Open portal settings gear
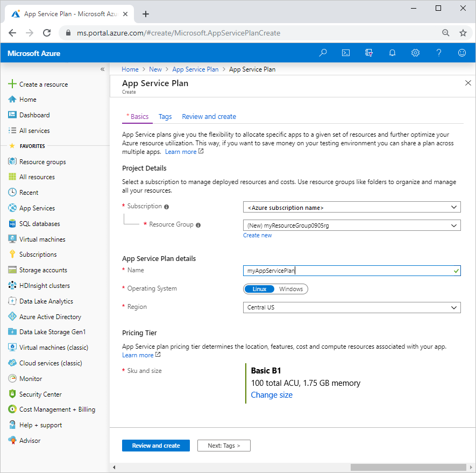 click(x=415, y=52)
